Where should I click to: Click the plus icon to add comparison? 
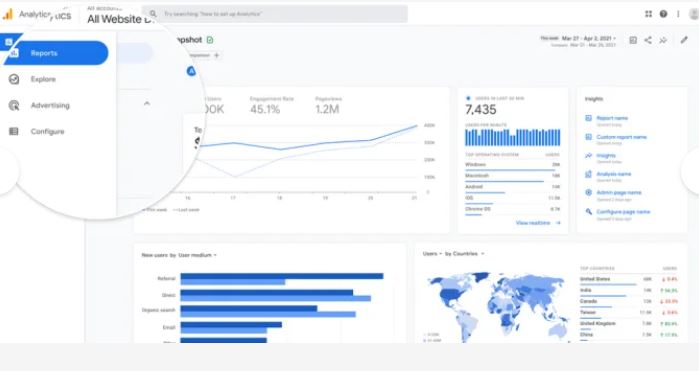click(217, 55)
